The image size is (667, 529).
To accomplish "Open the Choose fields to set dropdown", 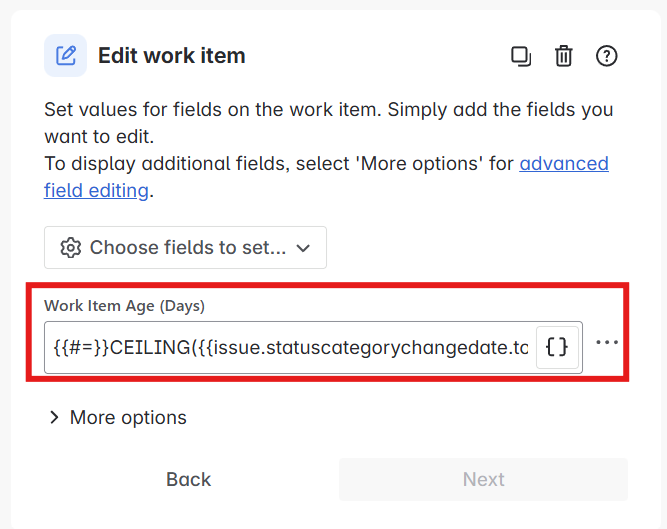I will click(185, 247).
